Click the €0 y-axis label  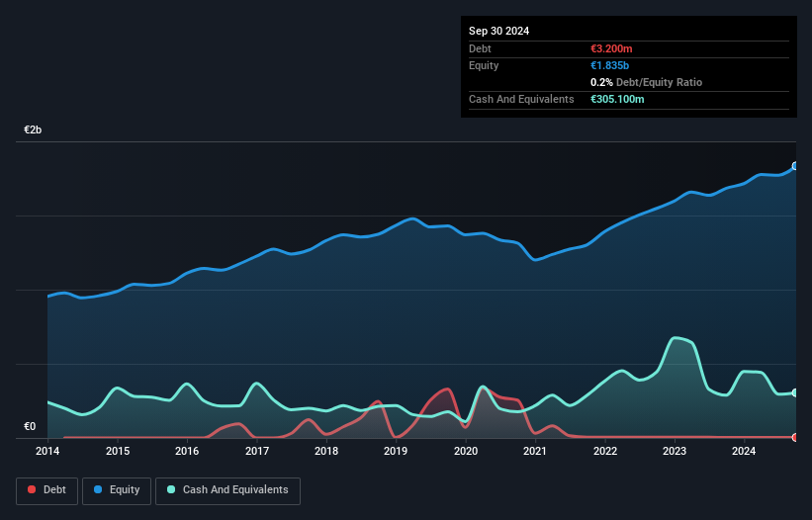(x=30, y=427)
